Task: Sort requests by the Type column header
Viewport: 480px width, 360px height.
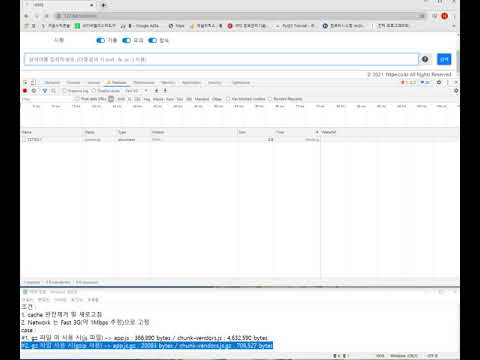Action: click(x=133, y=132)
